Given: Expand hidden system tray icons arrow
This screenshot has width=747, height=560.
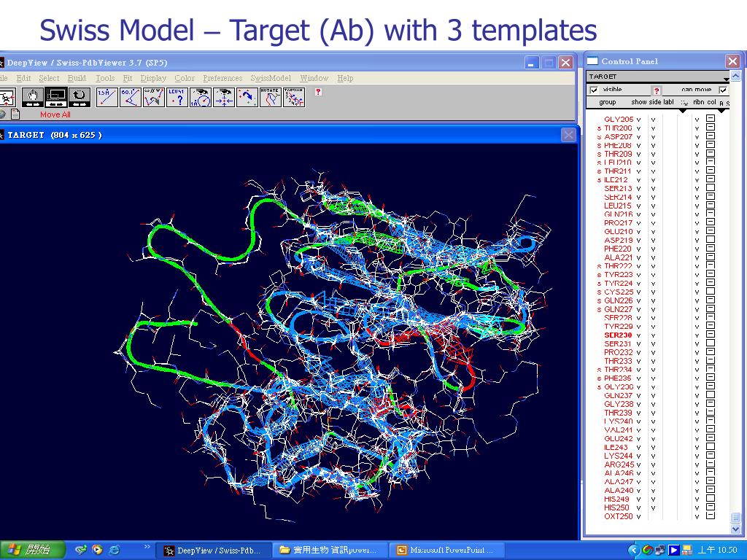Looking at the screenshot, I should point(632,551).
